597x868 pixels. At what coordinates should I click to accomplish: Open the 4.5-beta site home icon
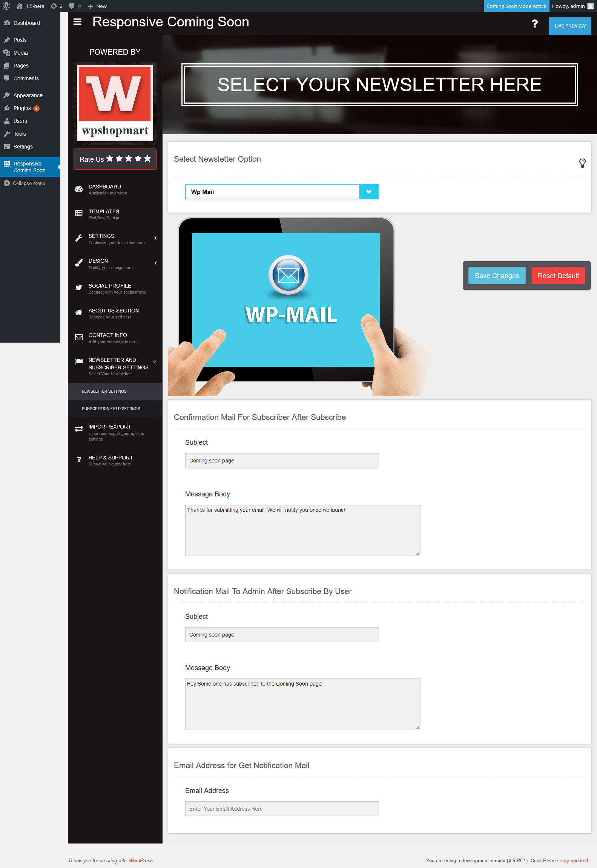[20, 6]
